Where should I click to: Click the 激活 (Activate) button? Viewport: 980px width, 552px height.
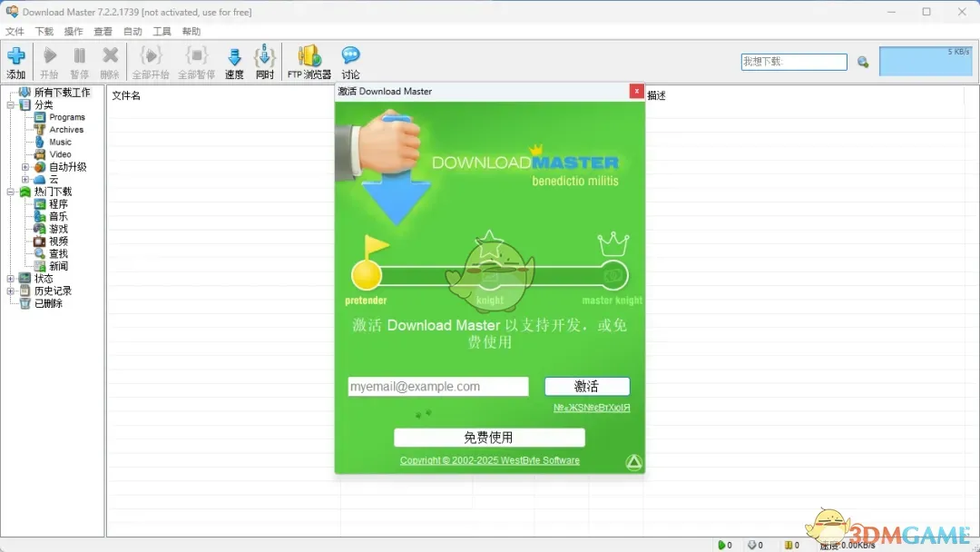[586, 386]
